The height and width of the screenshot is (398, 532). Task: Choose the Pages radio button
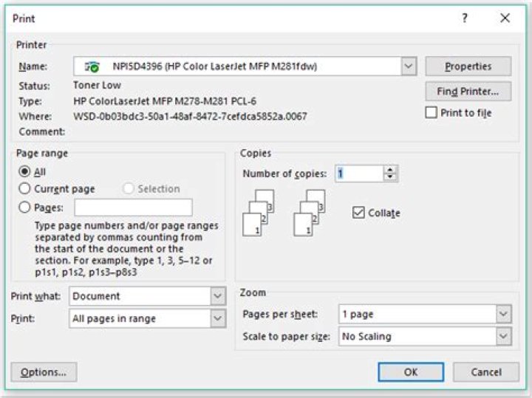pos(24,207)
